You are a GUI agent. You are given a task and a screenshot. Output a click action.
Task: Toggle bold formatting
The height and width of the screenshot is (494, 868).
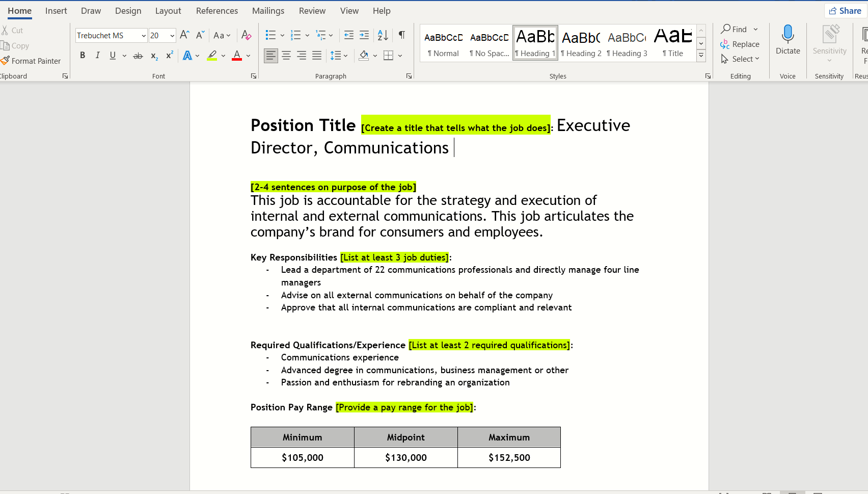click(x=82, y=55)
